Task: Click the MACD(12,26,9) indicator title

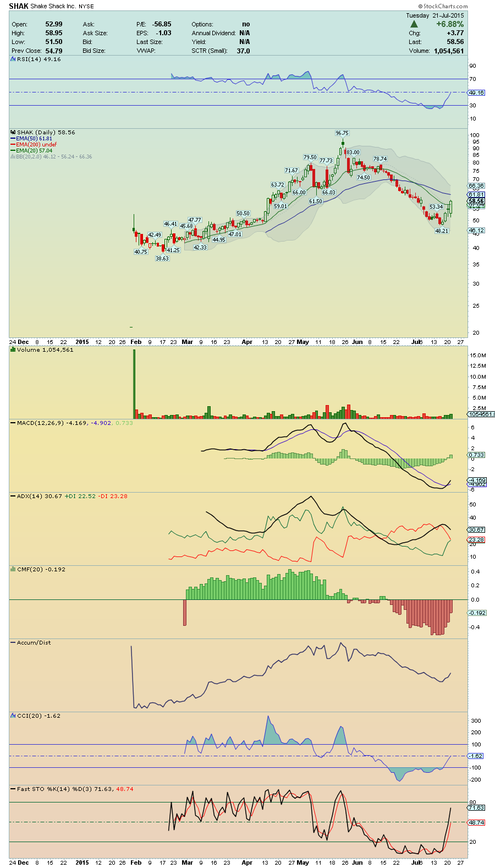Action: (x=40, y=423)
